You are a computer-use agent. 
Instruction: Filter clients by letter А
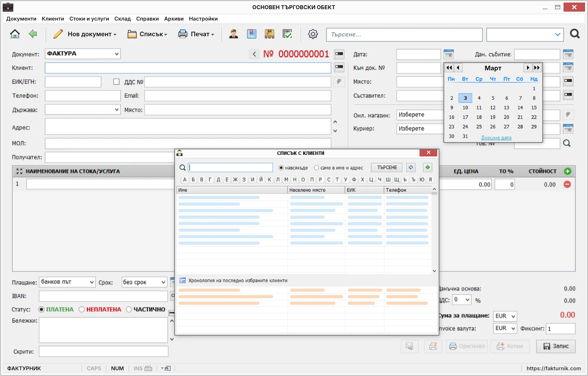(x=185, y=180)
